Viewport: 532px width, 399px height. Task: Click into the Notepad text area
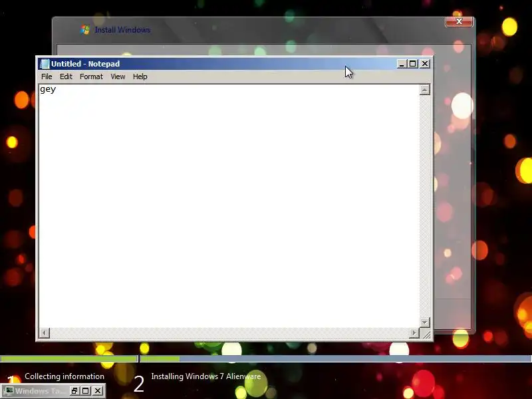tap(229, 206)
